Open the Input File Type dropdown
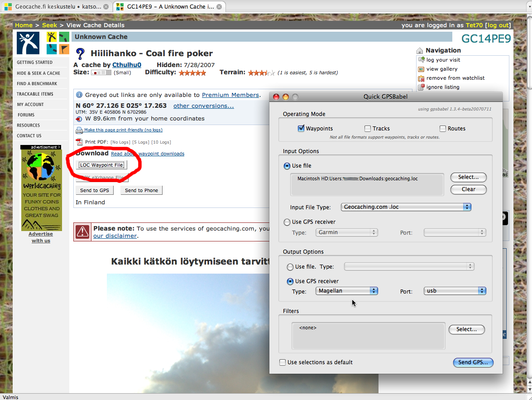This screenshot has height=400, width=532. 405,207
